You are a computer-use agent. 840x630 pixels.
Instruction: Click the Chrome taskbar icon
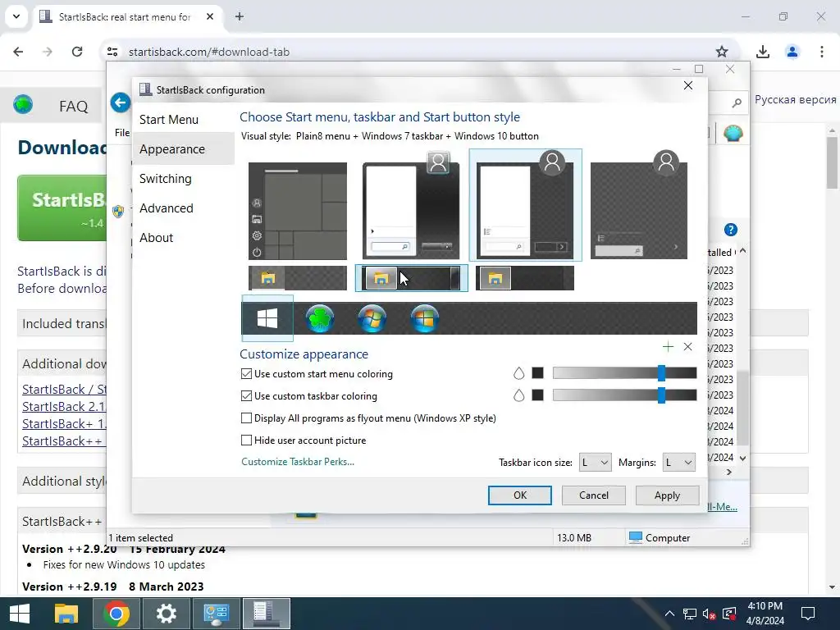pyautogui.click(x=116, y=614)
